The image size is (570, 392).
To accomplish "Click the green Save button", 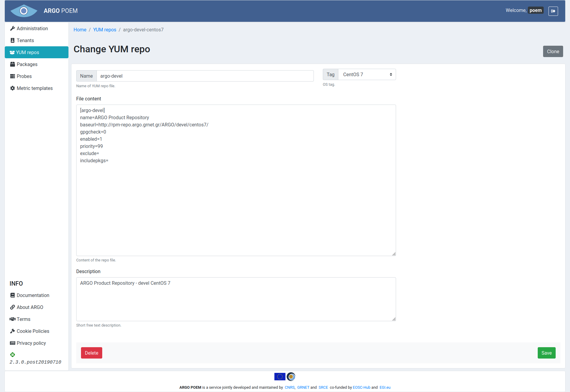I will [546, 353].
